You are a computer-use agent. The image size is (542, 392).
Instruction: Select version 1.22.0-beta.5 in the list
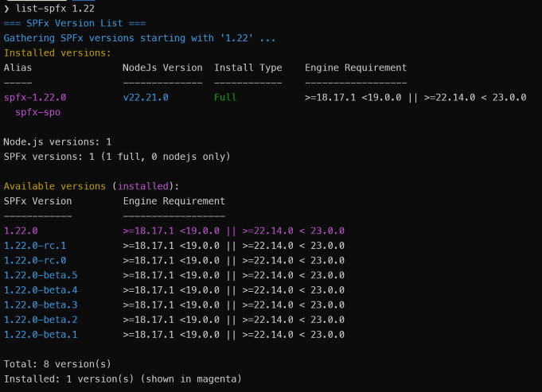41,275
